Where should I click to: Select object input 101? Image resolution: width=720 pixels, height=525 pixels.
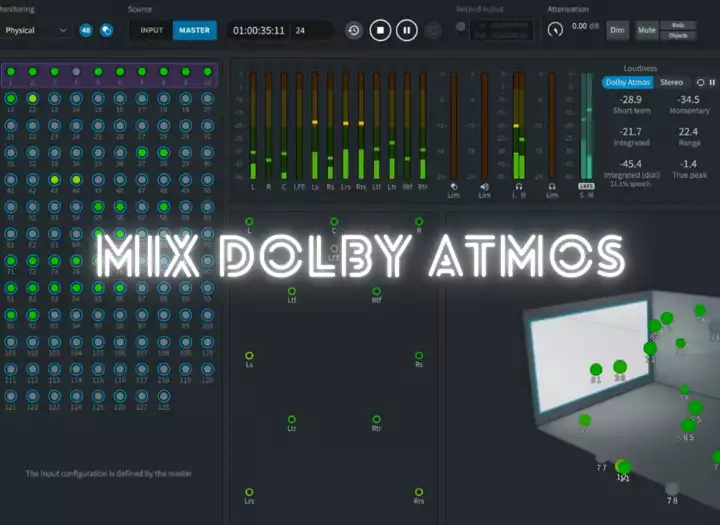[x=11, y=342]
